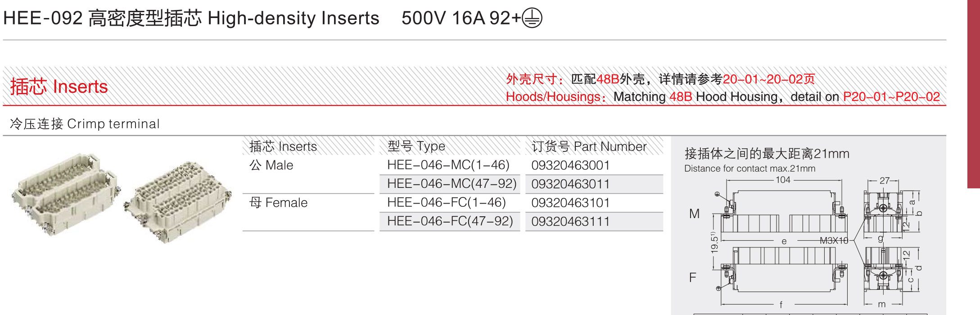Click the ground symbol after 92+
980x315 pixels.
click(x=532, y=18)
